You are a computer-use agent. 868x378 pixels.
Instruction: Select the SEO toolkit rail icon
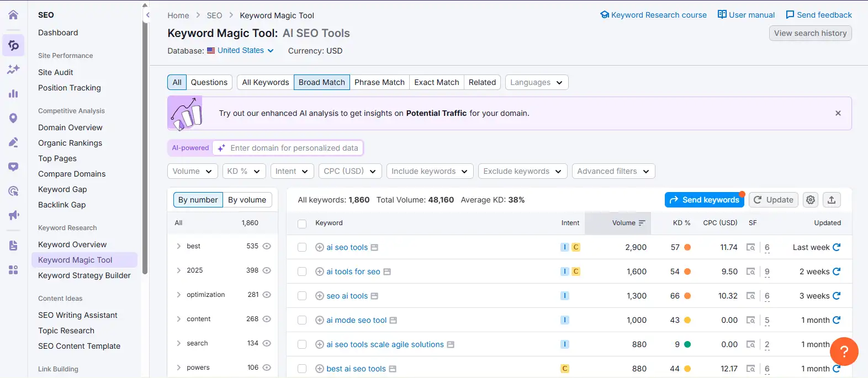click(13, 45)
